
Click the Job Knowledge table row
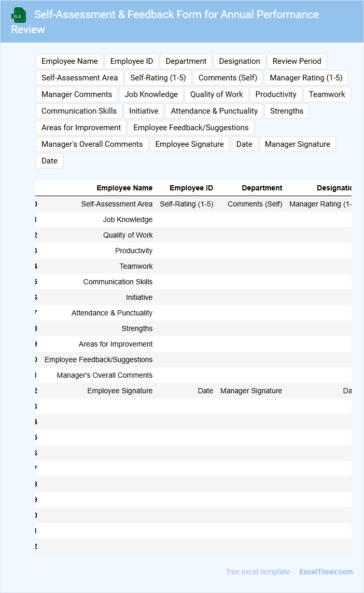point(193,219)
